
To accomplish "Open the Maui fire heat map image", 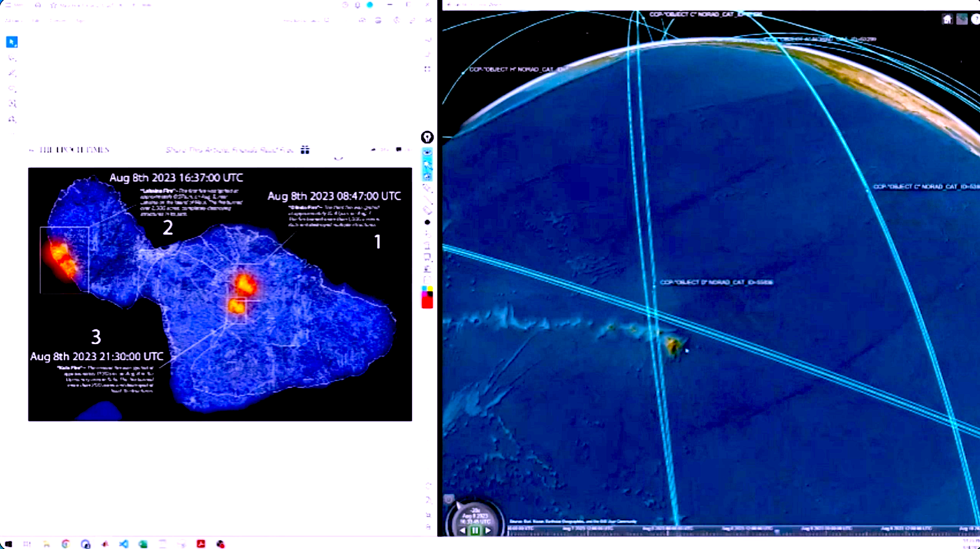I will coord(220,294).
